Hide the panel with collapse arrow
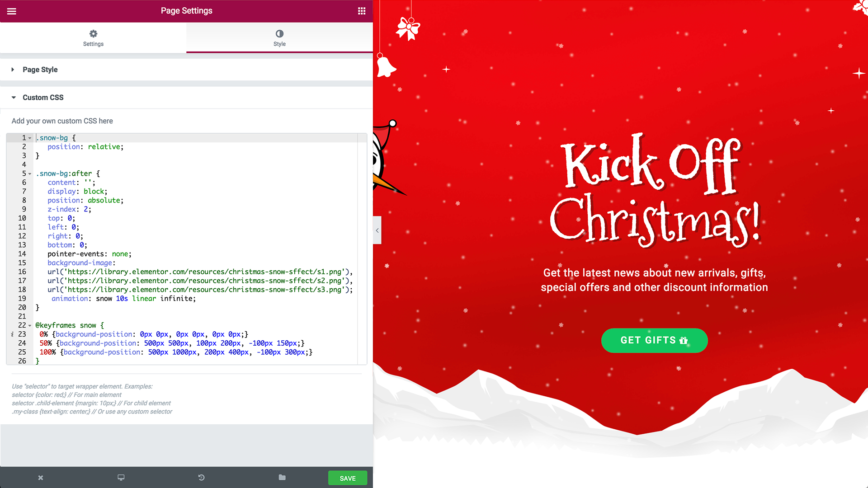The width and height of the screenshot is (868, 488). click(377, 230)
